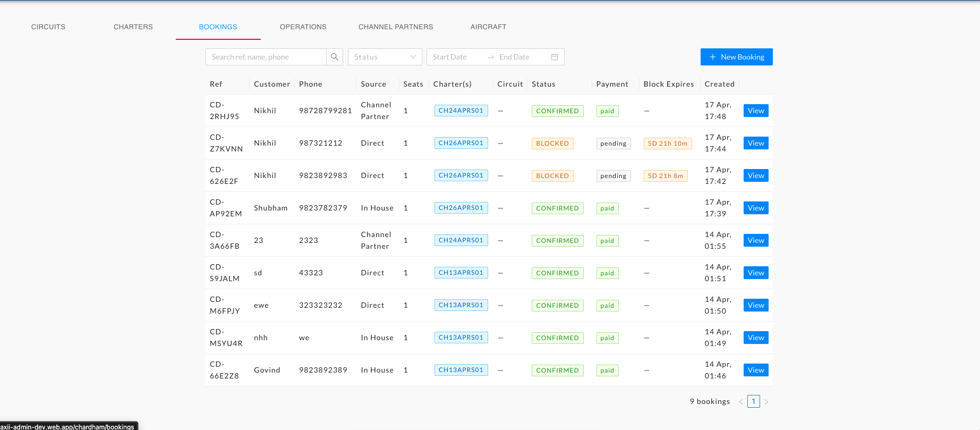Type in the search ref, name, phone field
Viewport: 980px width, 430px height.
[266, 57]
